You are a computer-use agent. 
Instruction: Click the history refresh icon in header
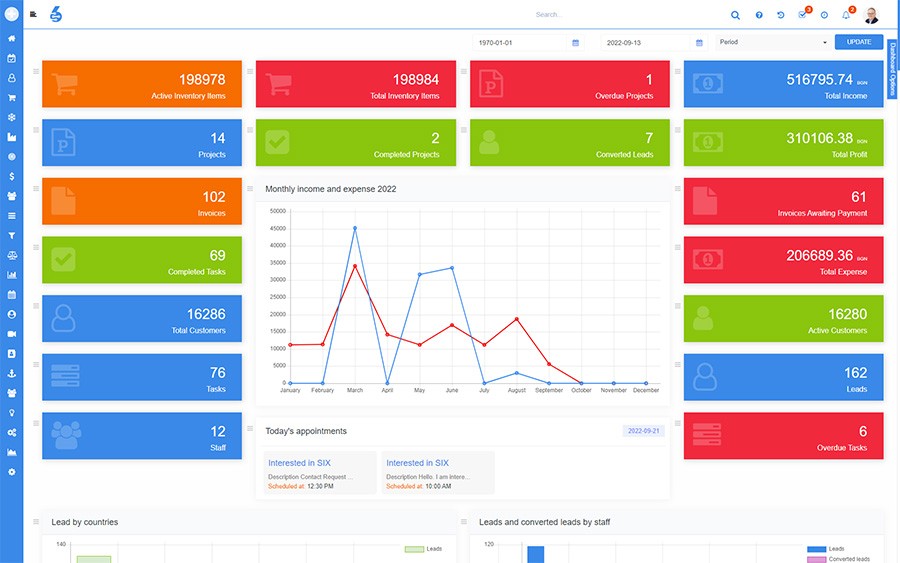[x=781, y=15]
